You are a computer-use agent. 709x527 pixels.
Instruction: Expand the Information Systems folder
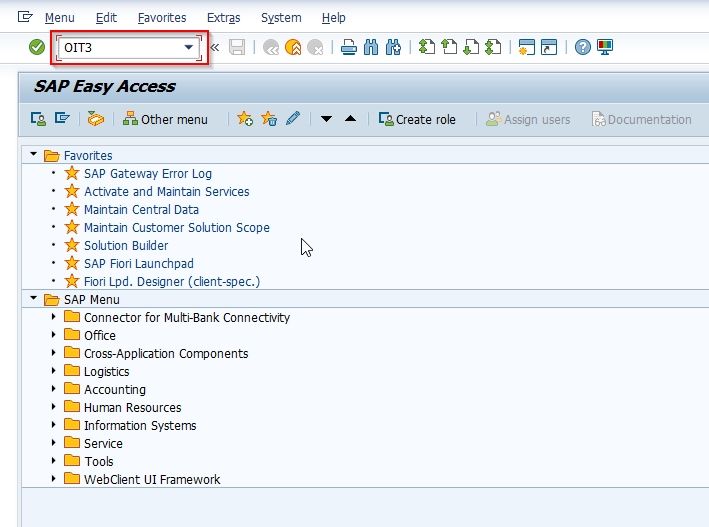click(x=53, y=425)
